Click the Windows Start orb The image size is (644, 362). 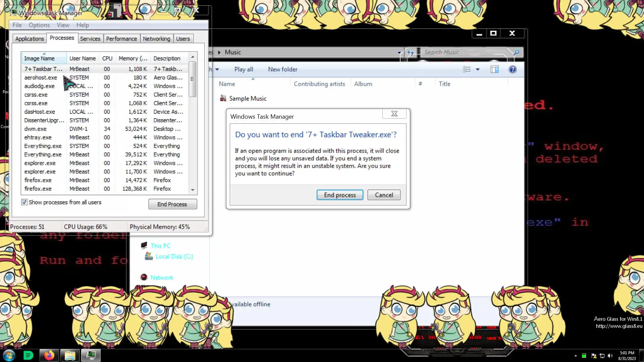(x=9, y=355)
